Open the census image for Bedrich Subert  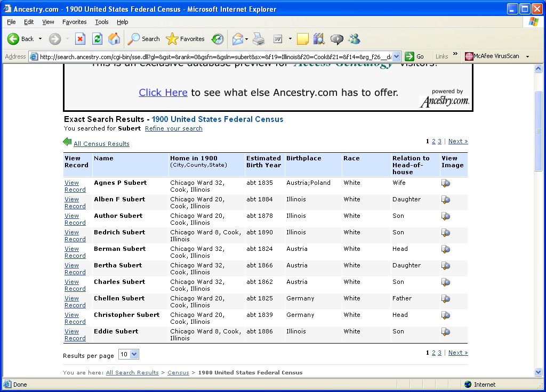(x=446, y=233)
